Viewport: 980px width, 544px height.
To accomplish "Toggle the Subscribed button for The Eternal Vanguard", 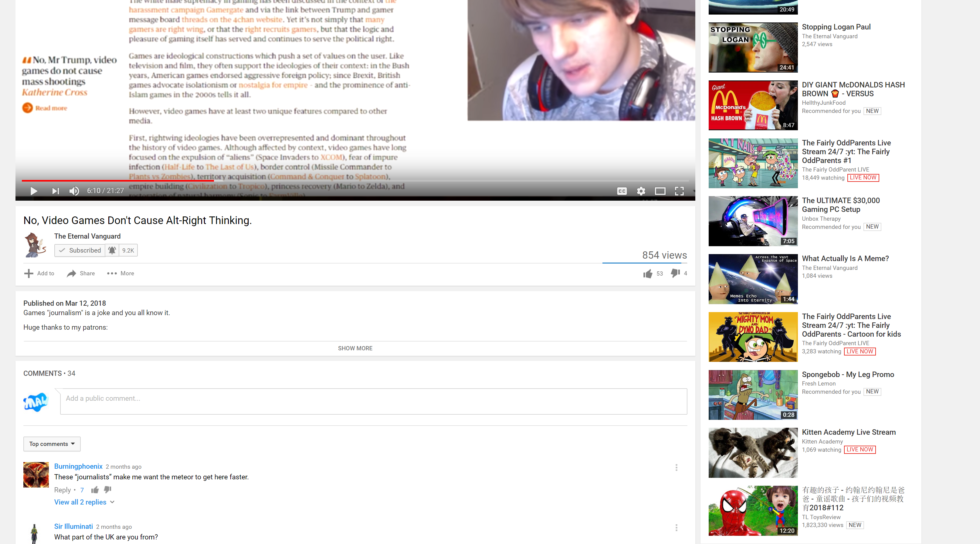I will (x=80, y=250).
